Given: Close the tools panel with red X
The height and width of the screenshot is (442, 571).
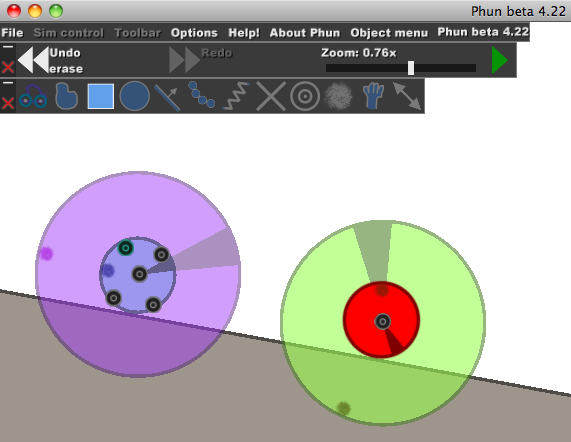Looking at the screenshot, I should pos(8,103).
